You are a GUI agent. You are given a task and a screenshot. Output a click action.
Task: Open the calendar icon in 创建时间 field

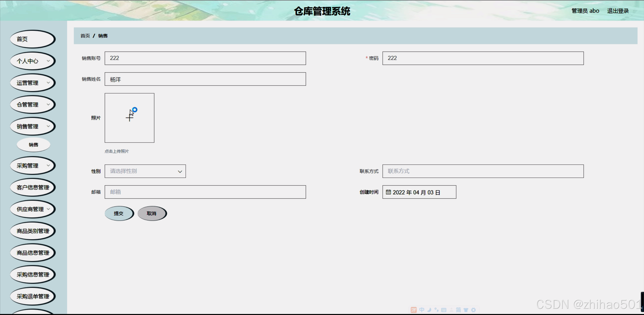coord(388,192)
